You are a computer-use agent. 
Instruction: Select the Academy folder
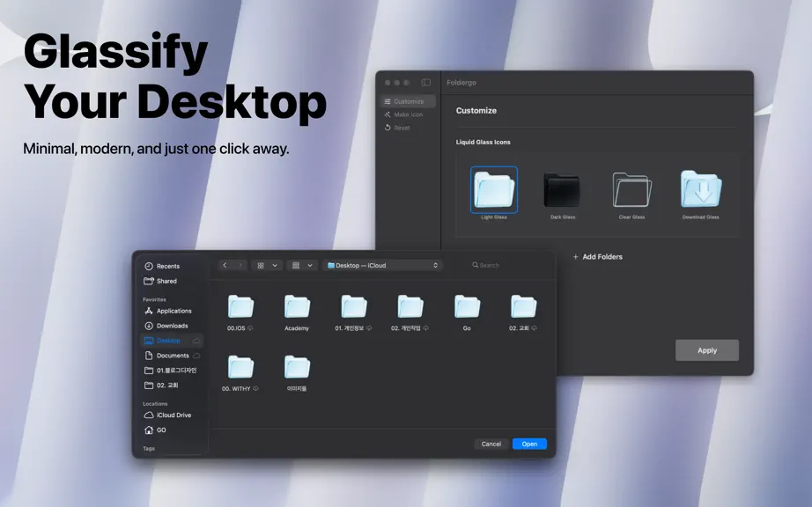[x=297, y=312]
